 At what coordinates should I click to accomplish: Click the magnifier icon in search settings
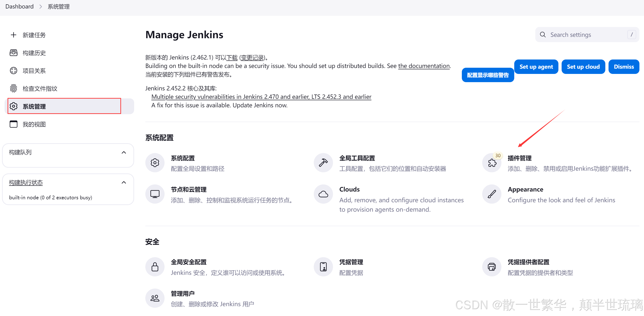pyautogui.click(x=543, y=35)
